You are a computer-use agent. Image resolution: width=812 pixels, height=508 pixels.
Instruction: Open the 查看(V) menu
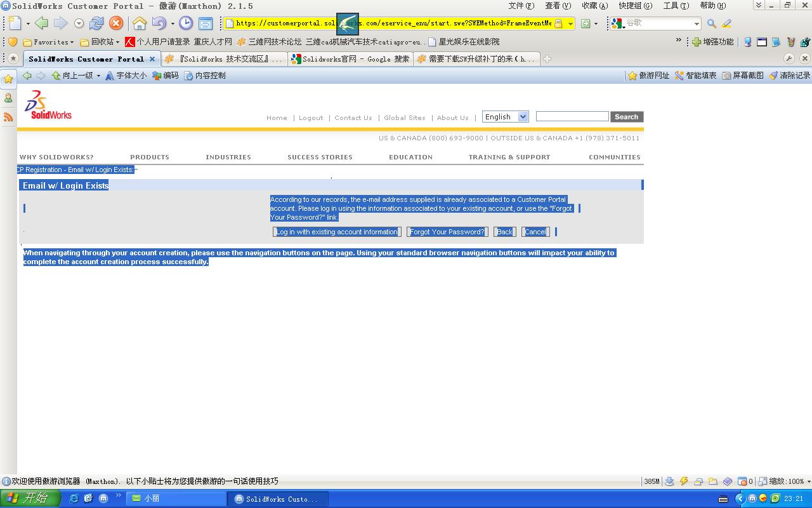coord(558,6)
